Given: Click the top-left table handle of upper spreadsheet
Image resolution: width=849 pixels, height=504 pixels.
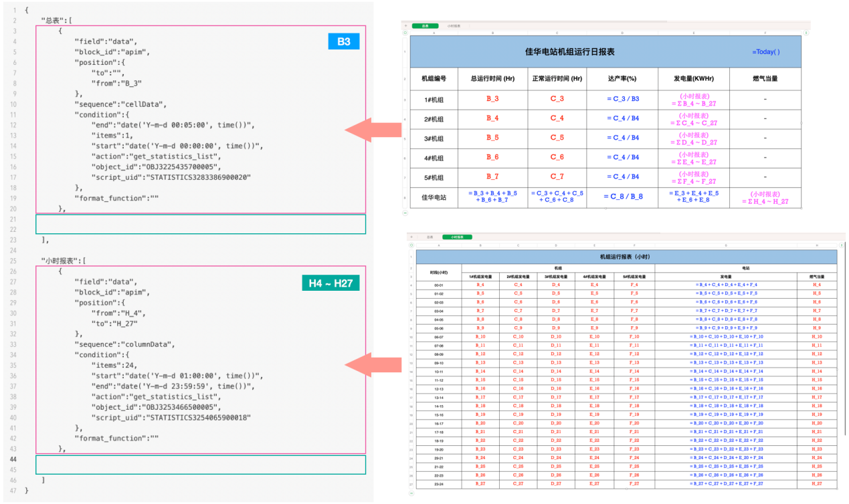Looking at the screenshot, I should [405, 32].
